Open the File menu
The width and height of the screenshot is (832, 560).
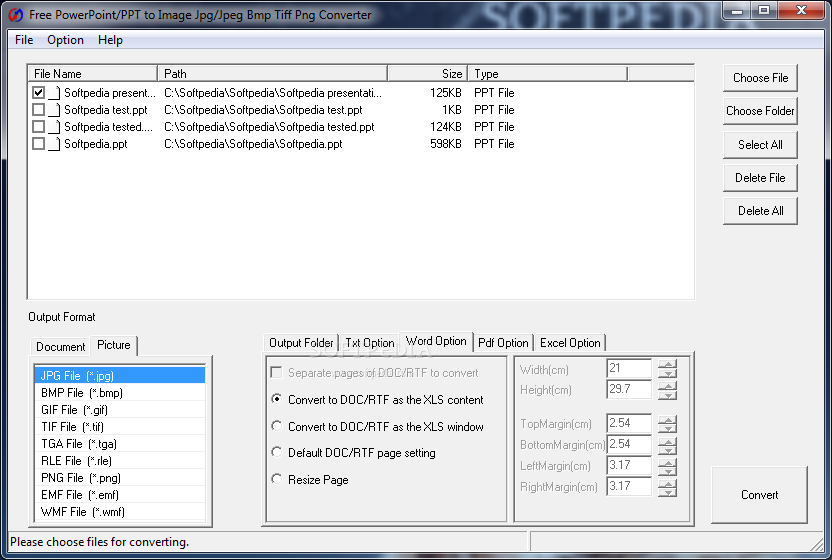click(24, 40)
